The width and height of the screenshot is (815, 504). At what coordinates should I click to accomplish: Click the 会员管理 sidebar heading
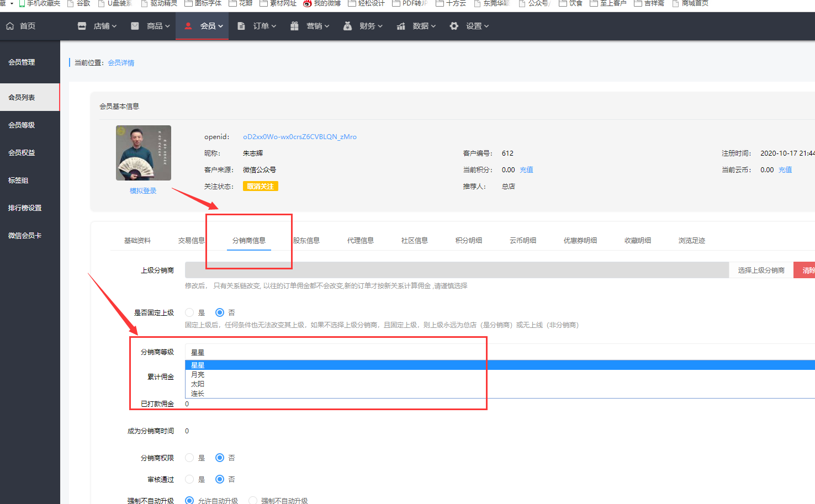pos(22,62)
